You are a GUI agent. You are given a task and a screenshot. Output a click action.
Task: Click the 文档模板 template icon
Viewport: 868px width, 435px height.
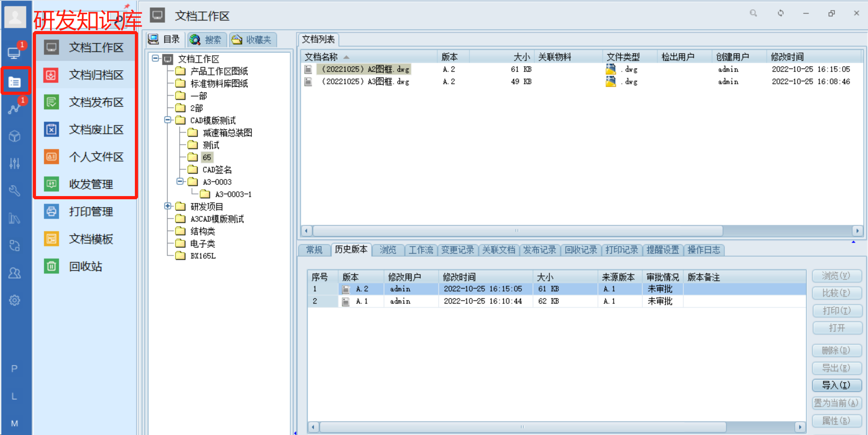51,239
